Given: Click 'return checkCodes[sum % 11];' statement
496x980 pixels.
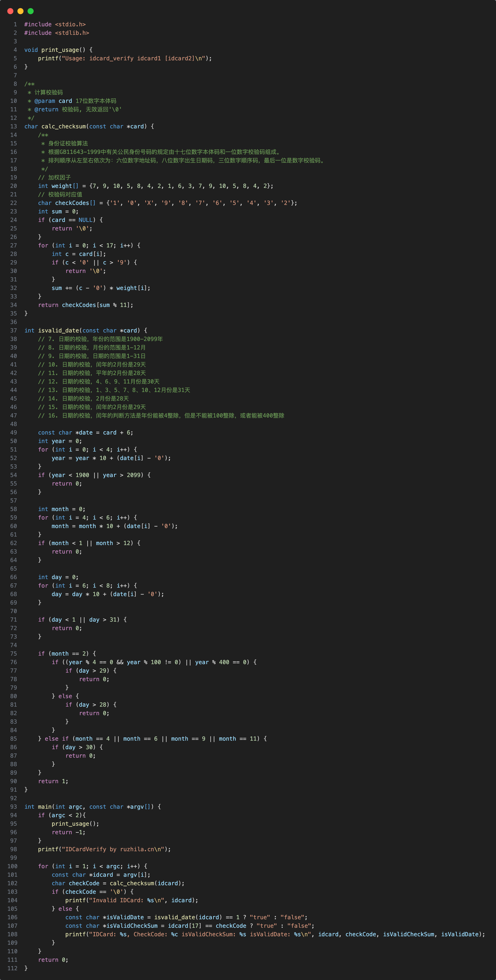Looking at the screenshot, I should pos(86,305).
